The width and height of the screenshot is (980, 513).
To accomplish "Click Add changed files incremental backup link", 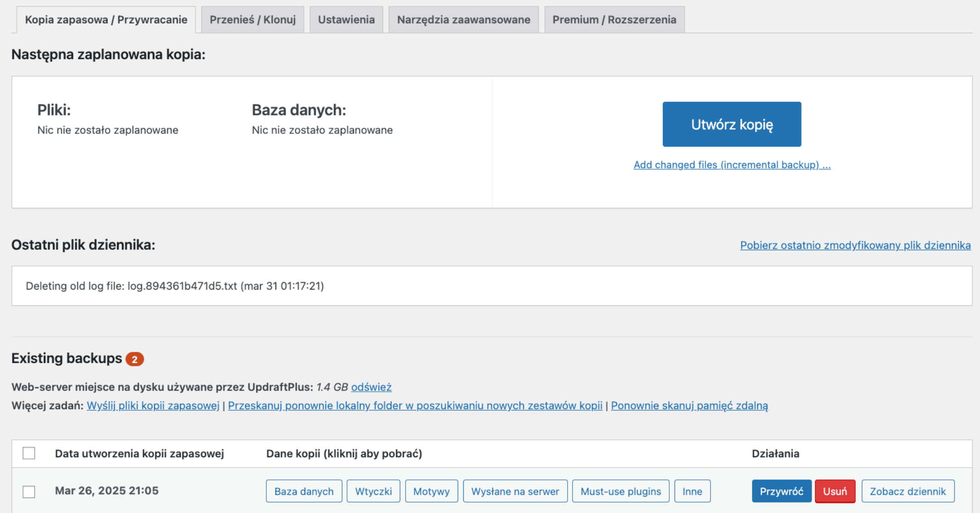I will (732, 165).
